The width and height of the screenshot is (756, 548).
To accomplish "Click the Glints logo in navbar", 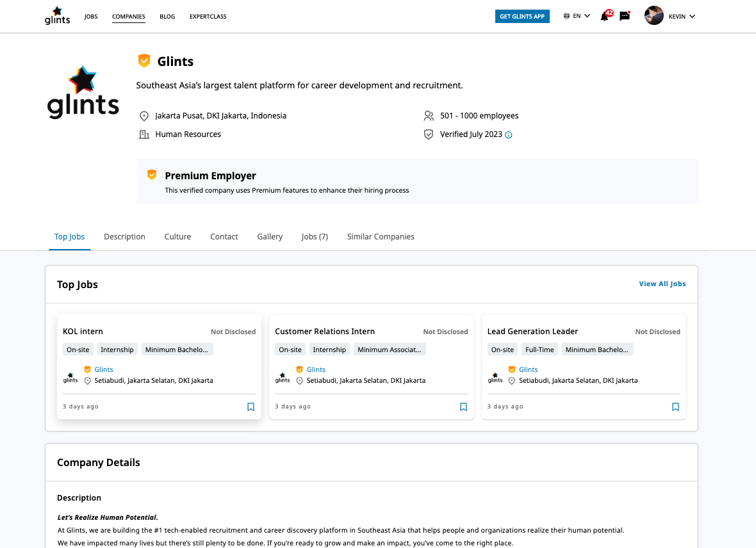I will (x=57, y=16).
